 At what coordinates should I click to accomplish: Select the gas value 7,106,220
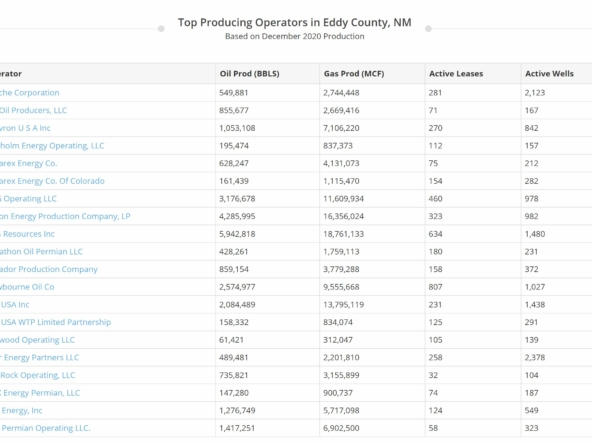coord(341,128)
